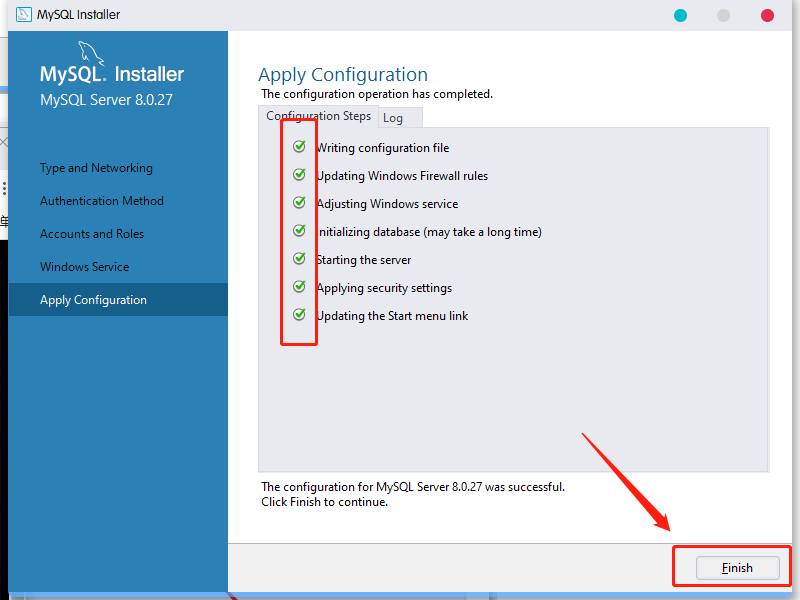This screenshot has width=800, height=600.
Task: Click the 'Click Finish to continue.' text
Action: pos(324,502)
